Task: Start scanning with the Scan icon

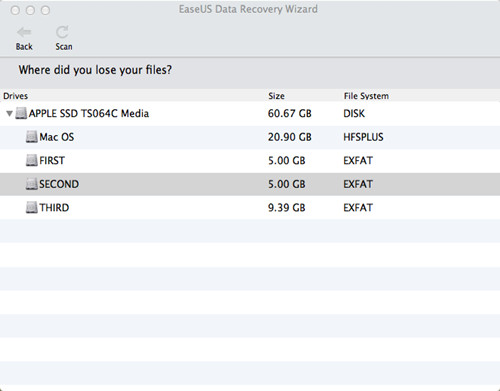Action: (x=63, y=32)
